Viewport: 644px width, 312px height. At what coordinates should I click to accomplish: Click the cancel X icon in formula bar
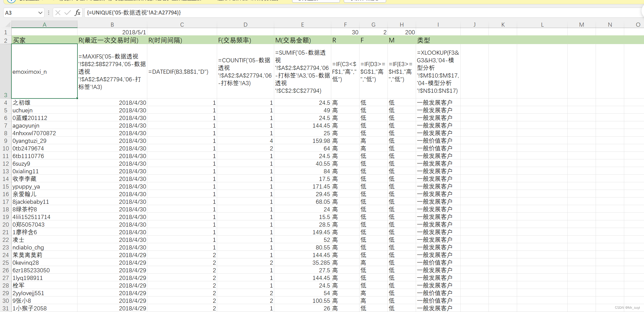(58, 13)
